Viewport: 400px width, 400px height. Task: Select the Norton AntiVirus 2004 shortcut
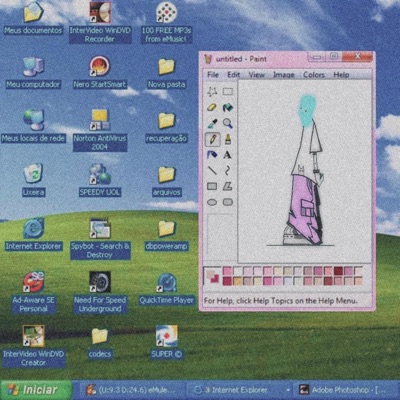pyautogui.click(x=100, y=130)
